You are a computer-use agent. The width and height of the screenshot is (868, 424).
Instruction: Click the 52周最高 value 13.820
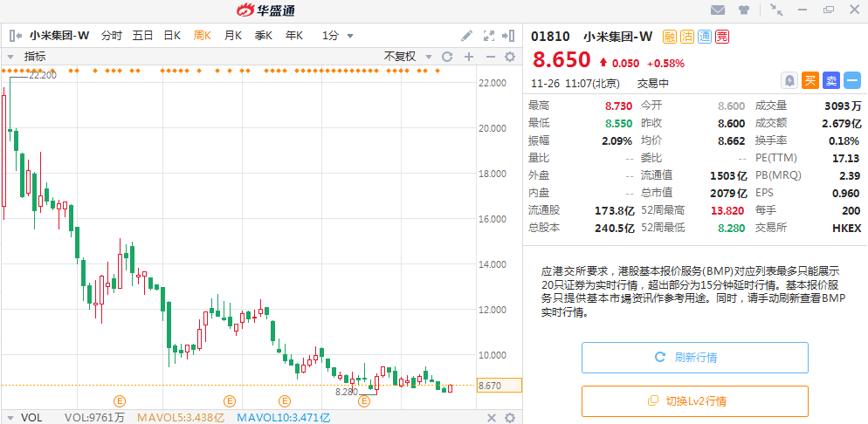(x=727, y=210)
